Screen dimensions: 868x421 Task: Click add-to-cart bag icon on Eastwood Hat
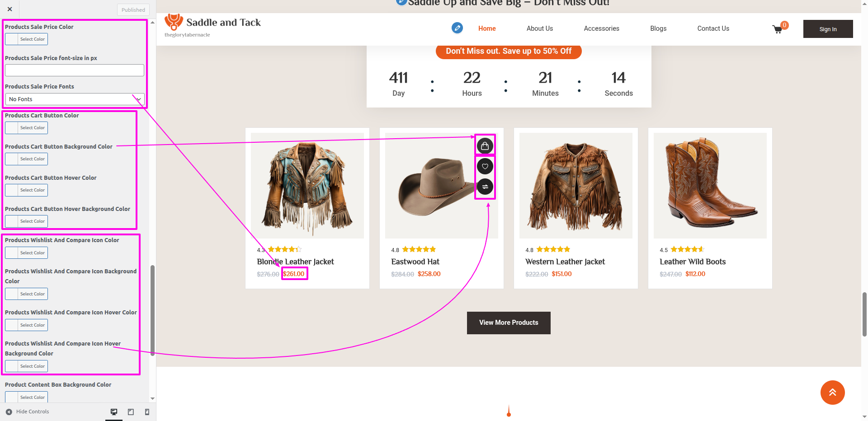tap(485, 146)
